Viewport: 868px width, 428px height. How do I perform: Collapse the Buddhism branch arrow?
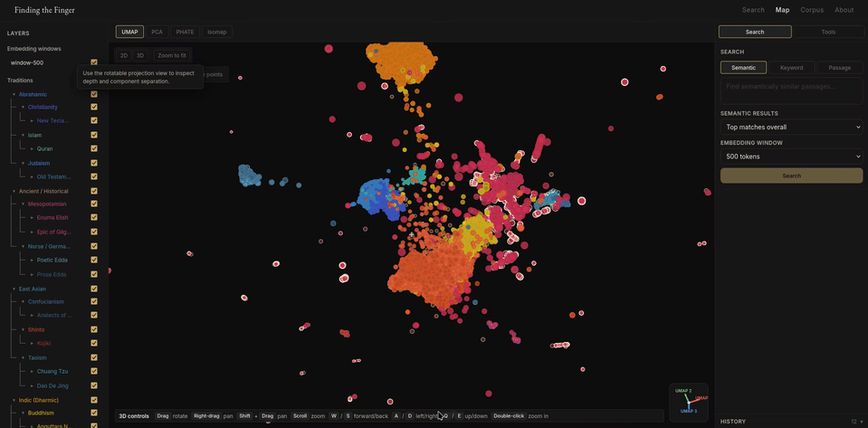[x=23, y=413]
